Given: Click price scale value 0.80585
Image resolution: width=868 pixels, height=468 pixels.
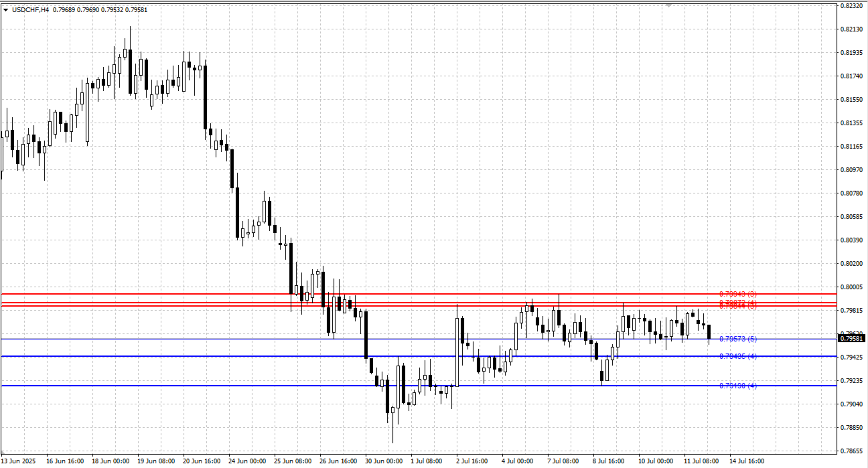Looking at the screenshot, I should [x=852, y=217].
